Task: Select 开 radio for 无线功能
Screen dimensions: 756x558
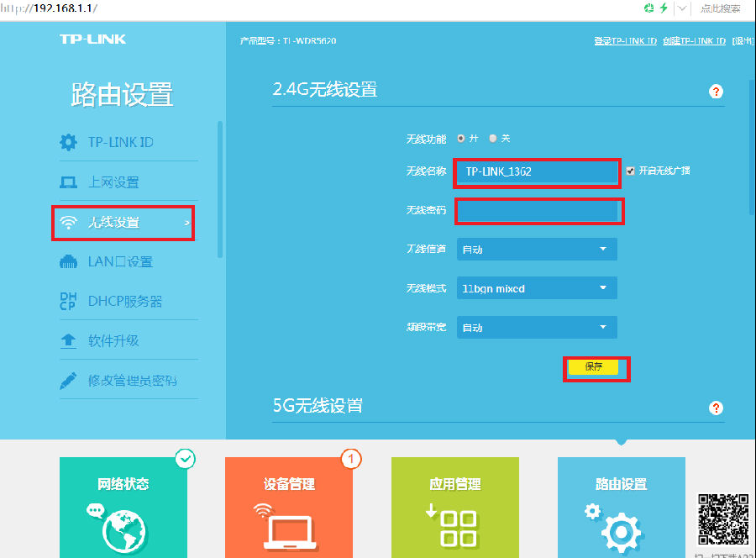Action: (461, 139)
